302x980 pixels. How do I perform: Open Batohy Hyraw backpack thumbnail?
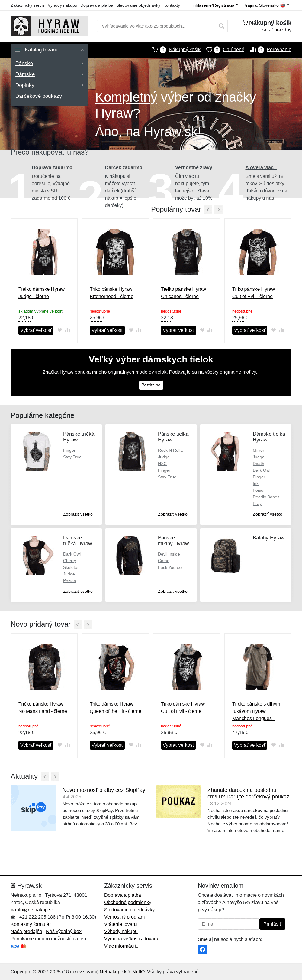pyautogui.click(x=226, y=555)
